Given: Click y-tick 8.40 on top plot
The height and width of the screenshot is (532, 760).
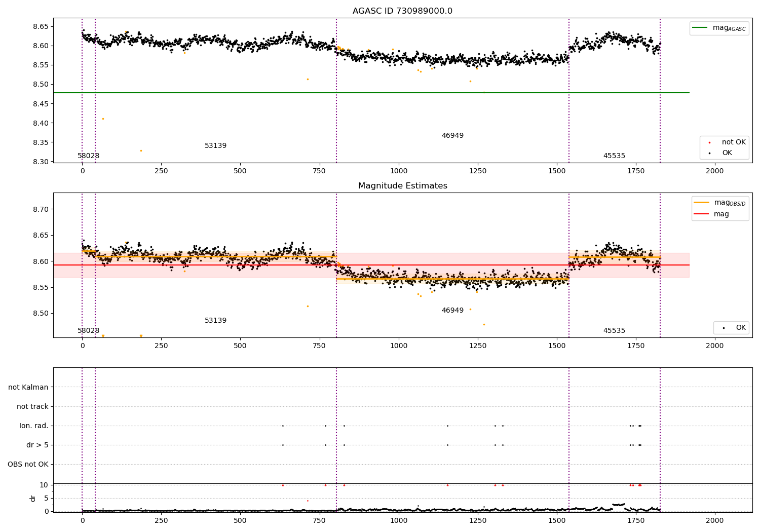Looking at the screenshot, I should coord(41,123).
